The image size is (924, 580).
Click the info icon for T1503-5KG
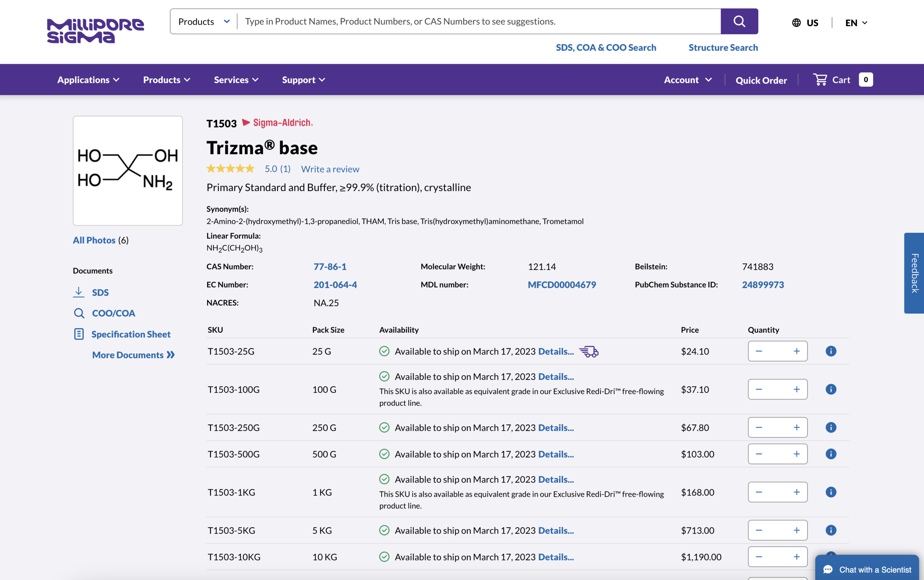pos(831,530)
